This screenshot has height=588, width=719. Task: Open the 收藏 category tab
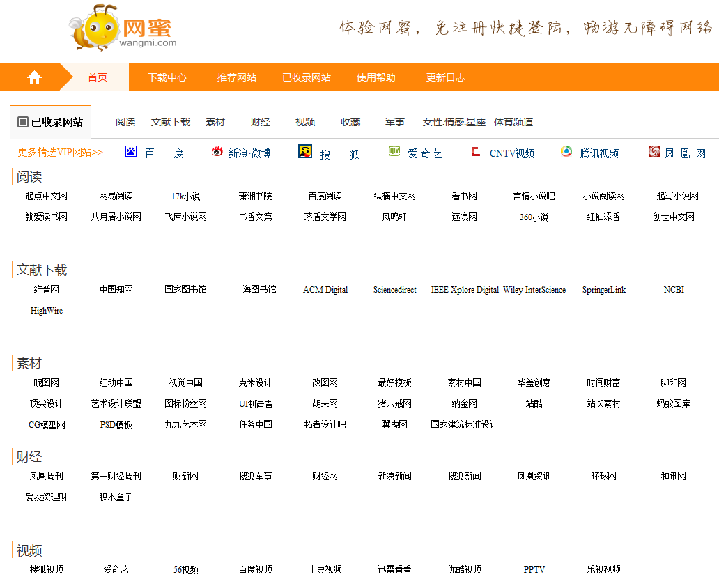pos(350,122)
